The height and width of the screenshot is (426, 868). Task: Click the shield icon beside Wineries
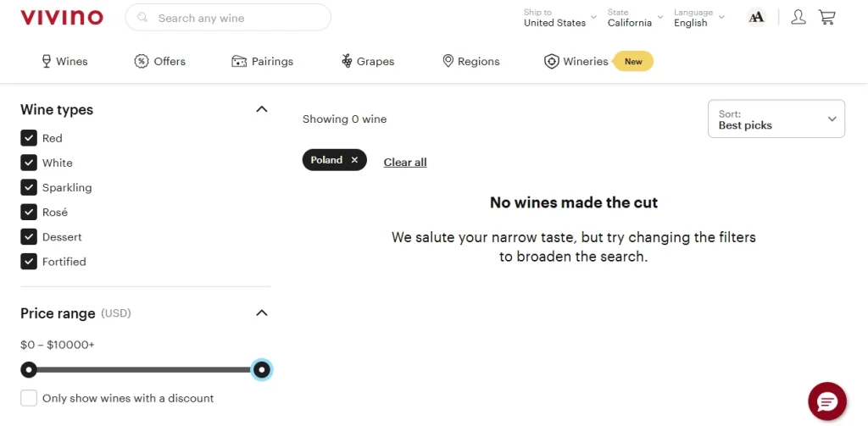[x=551, y=62]
